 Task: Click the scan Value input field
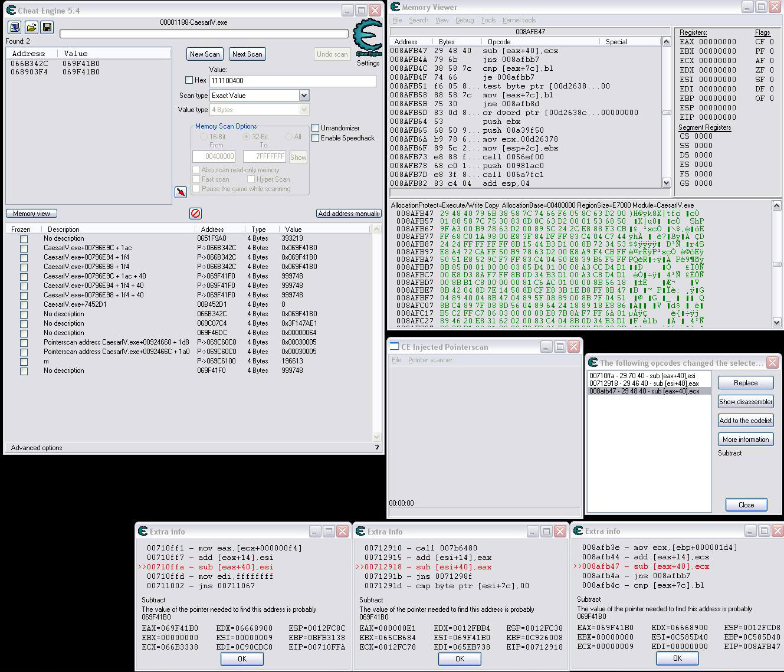pos(293,81)
